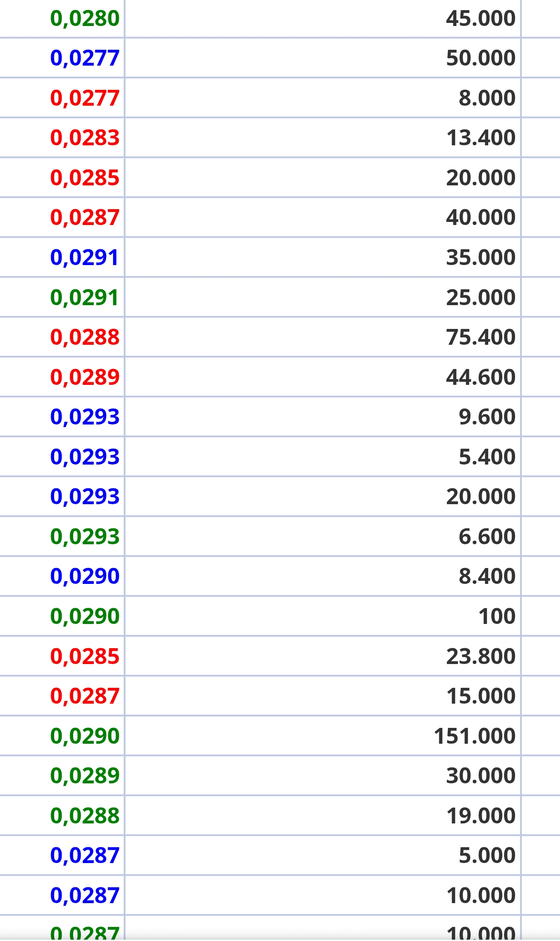The image size is (560, 941).
Task: Click the volume value 100
Action: [x=497, y=616]
